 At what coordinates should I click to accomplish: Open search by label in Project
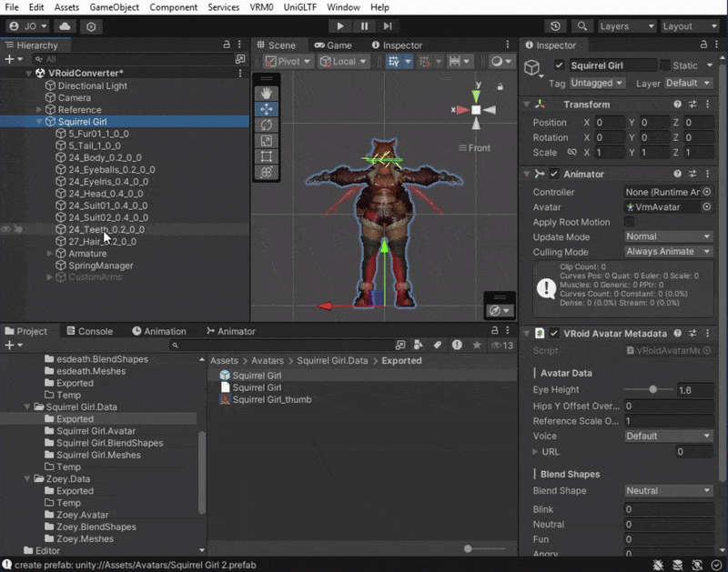[438, 345]
